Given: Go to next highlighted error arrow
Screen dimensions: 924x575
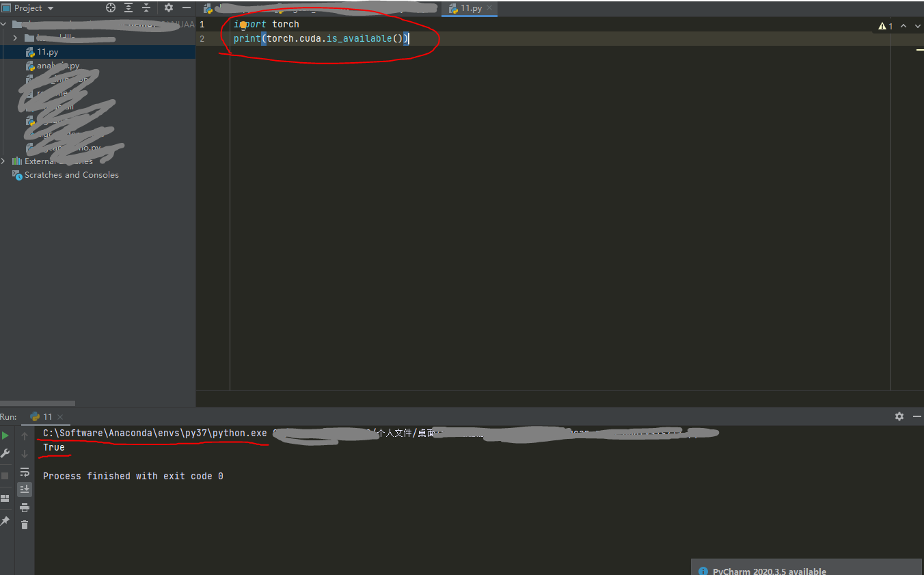Looking at the screenshot, I should 917,26.
